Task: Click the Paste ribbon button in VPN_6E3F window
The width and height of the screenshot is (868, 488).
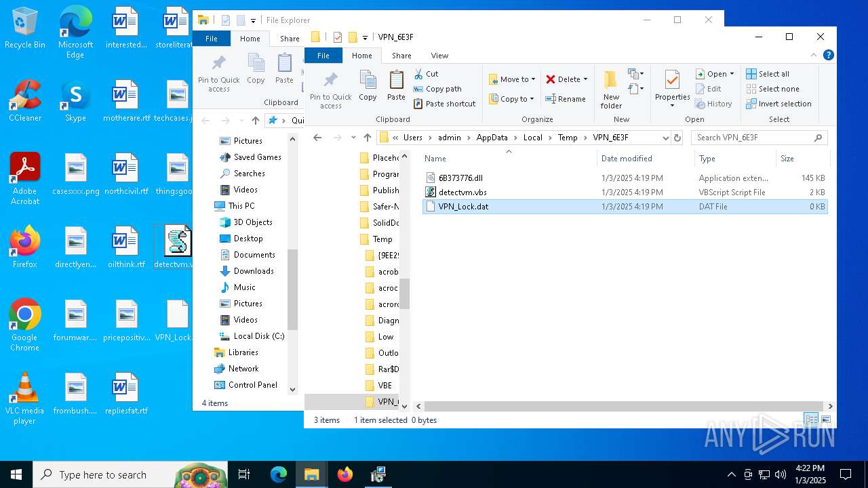Action: point(396,85)
